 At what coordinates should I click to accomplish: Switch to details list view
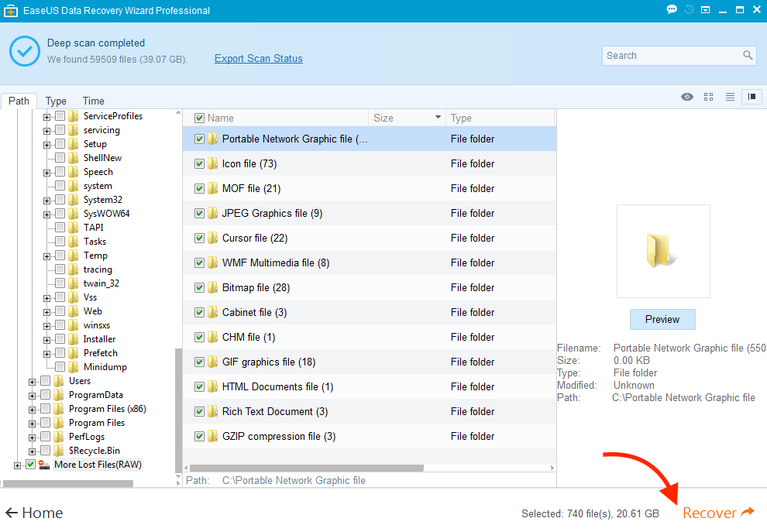(x=730, y=97)
